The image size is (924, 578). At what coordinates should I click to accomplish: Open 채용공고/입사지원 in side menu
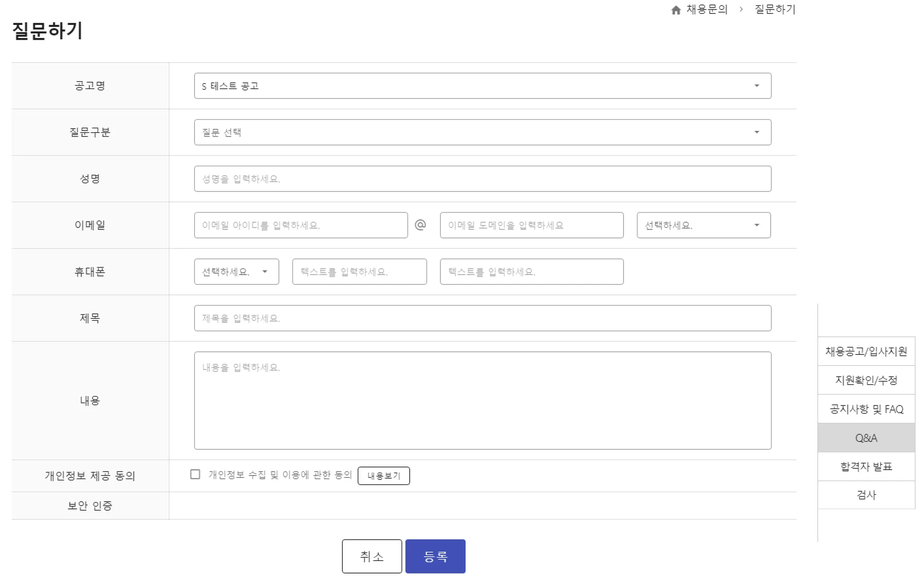[866, 351]
